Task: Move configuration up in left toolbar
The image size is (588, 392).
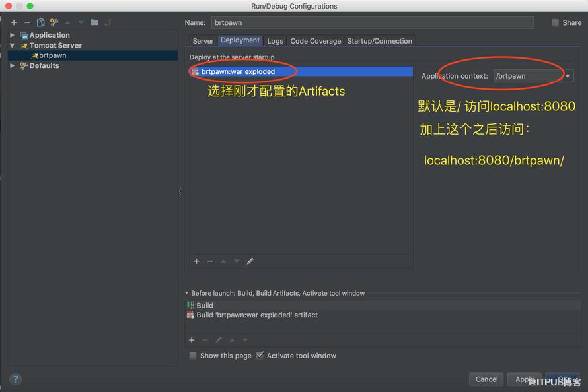Action: click(67, 23)
